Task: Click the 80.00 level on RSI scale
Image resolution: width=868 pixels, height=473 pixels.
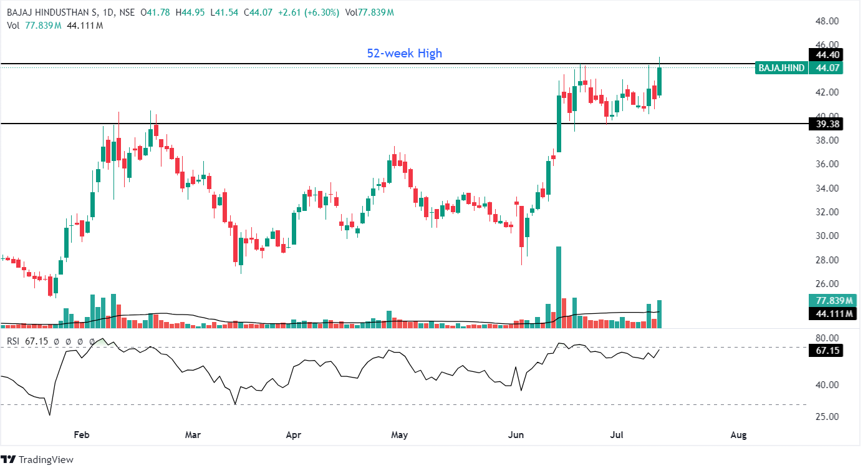Action: coord(827,339)
